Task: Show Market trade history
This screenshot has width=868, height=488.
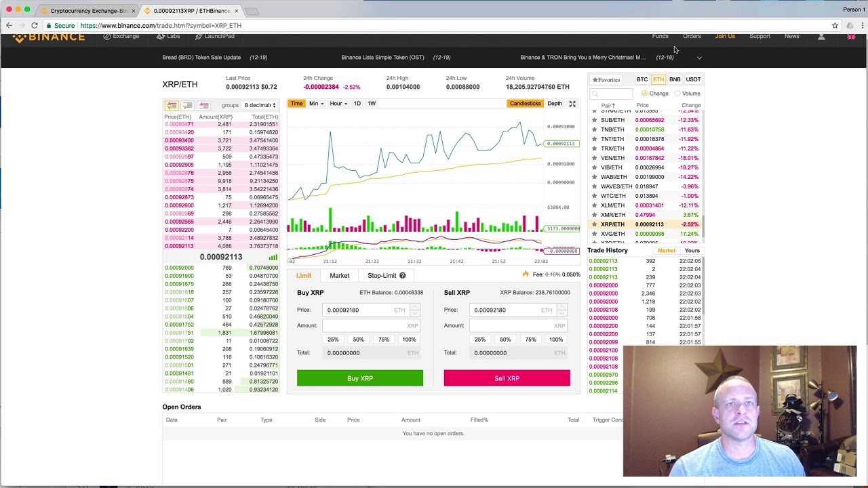Action: (667, 251)
